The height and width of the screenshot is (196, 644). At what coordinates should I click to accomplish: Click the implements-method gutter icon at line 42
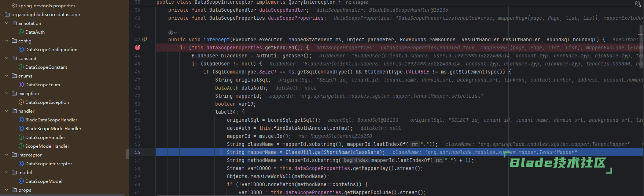(x=145, y=39)
